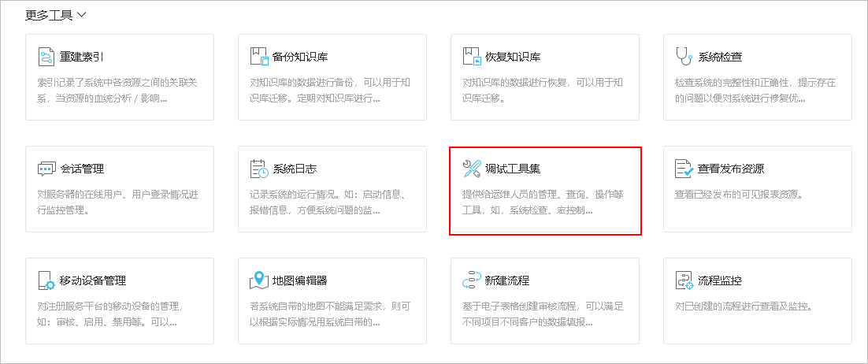
Task: Open the 恢复知识库 title link
Action: (512, 57)
